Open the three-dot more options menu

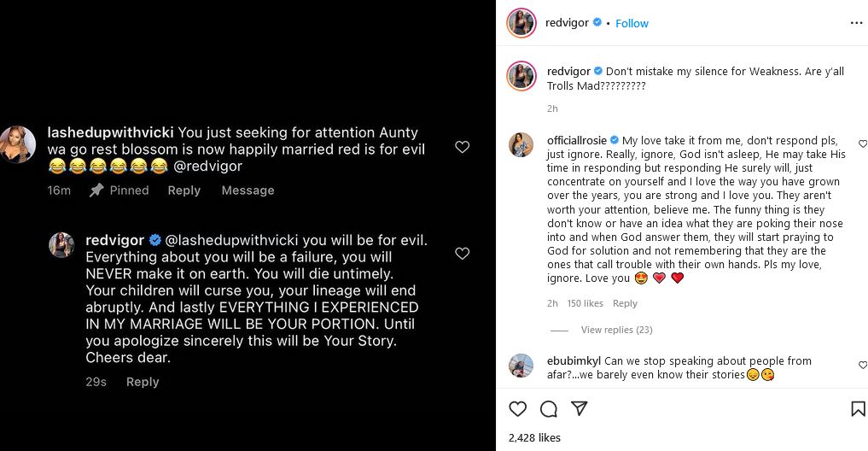tap(856, 23)
